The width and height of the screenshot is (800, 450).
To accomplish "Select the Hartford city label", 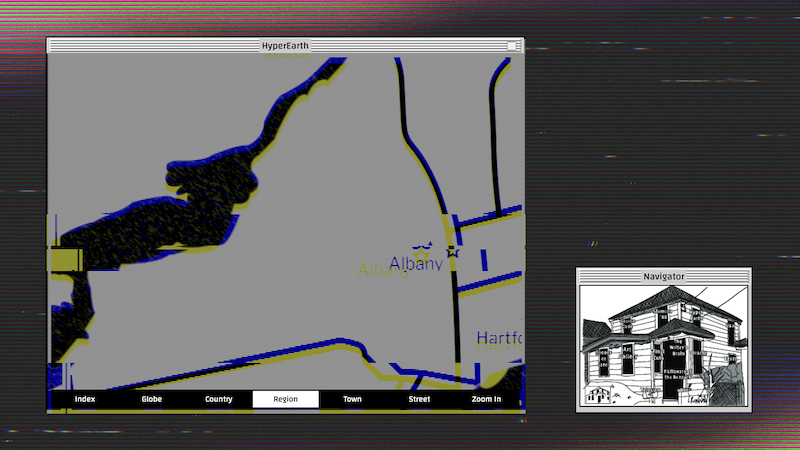I will [x=498, y=338].
